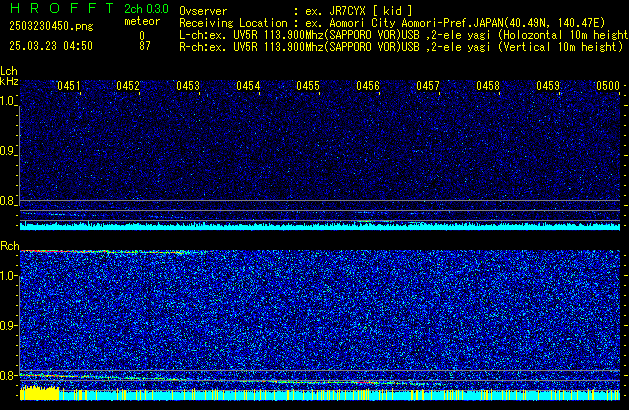
Task: Click the 0456 time marker
Action: pos(368,86)
